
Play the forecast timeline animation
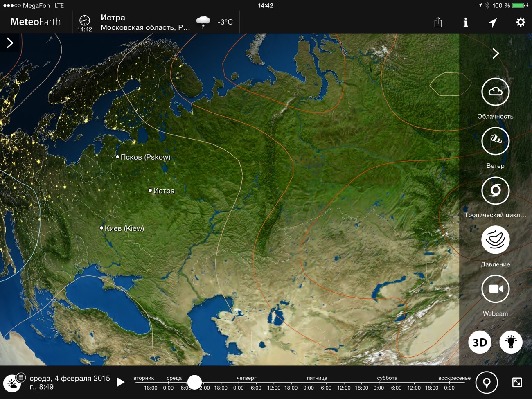pos(120,382)
